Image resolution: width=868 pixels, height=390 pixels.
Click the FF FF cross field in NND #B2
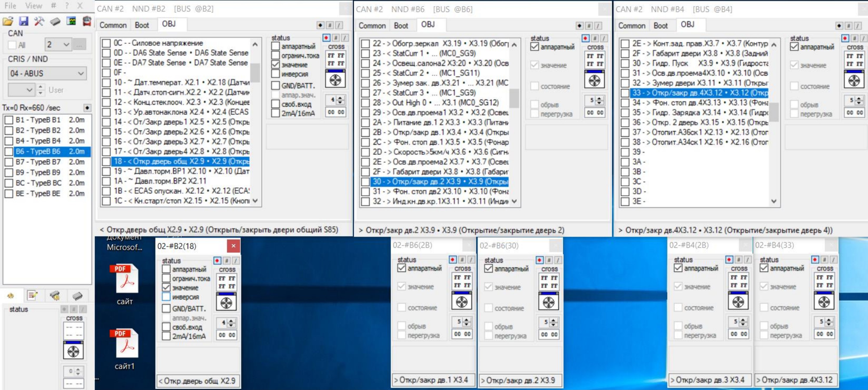(x=336, y=59)
